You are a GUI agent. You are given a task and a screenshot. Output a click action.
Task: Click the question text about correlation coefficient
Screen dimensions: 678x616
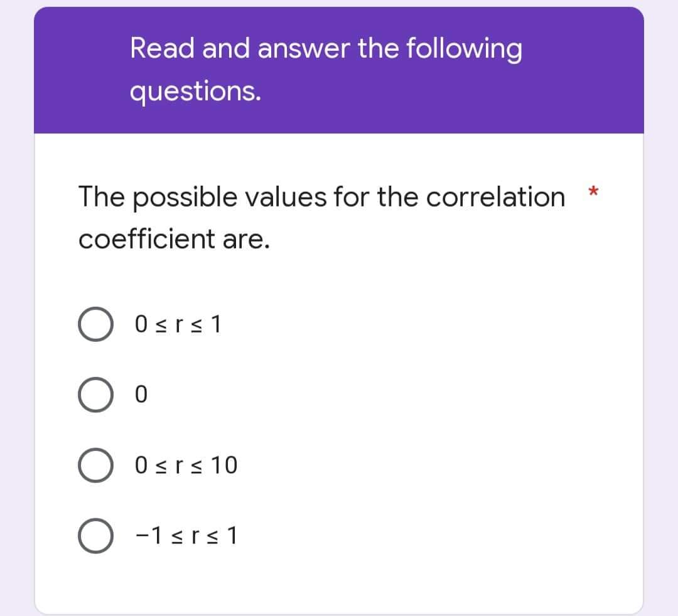tap(314, 216)
